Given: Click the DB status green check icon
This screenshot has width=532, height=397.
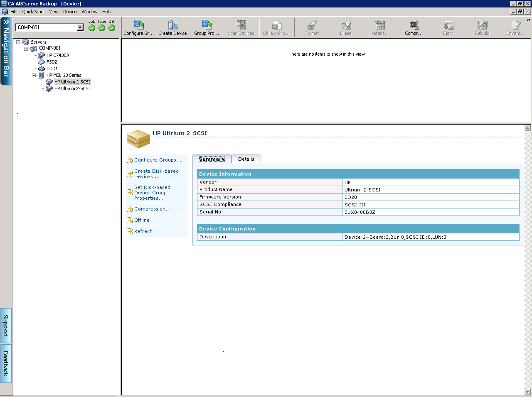Looking at the screenshot, I should pos(112,28).
